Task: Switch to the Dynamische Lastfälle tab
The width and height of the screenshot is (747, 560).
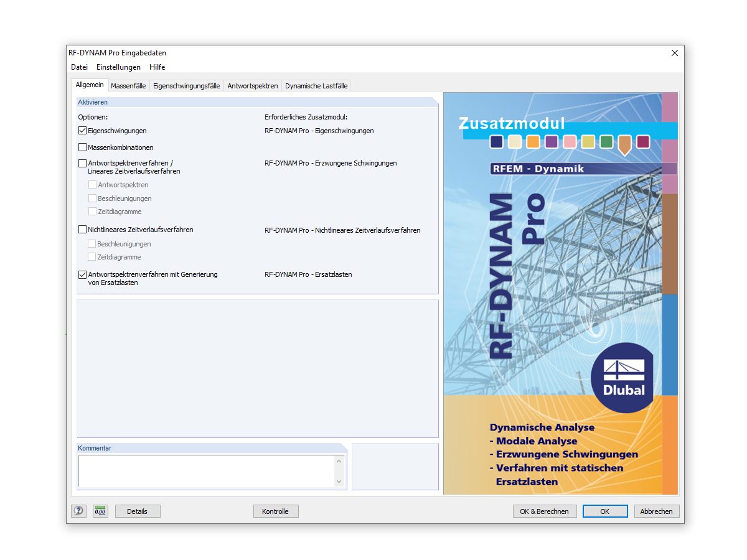Action: click(316, 86)
